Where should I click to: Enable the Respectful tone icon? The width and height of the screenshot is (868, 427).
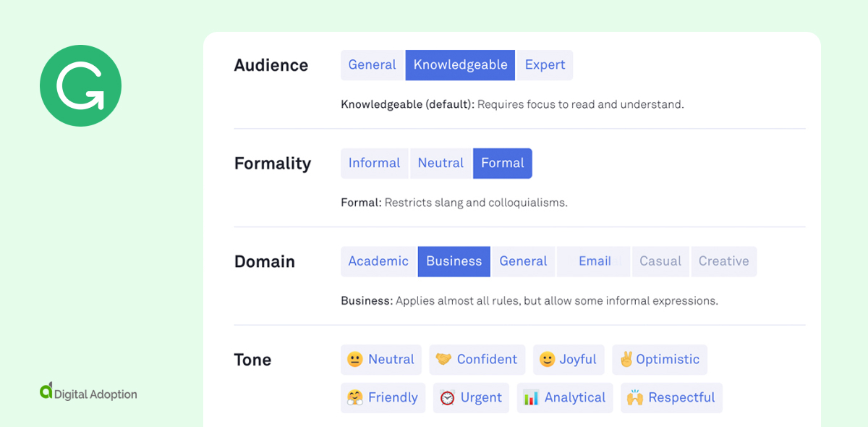[671, 397]
